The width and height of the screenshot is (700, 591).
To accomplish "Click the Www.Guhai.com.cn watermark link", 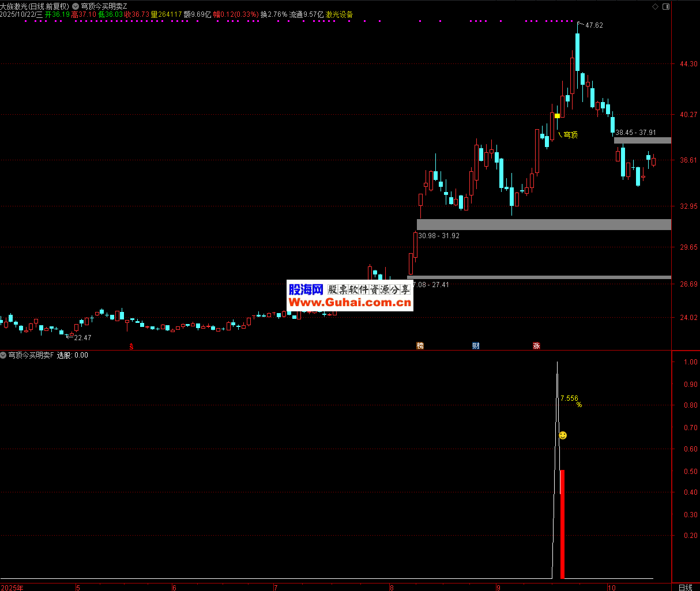I will 350,303.
